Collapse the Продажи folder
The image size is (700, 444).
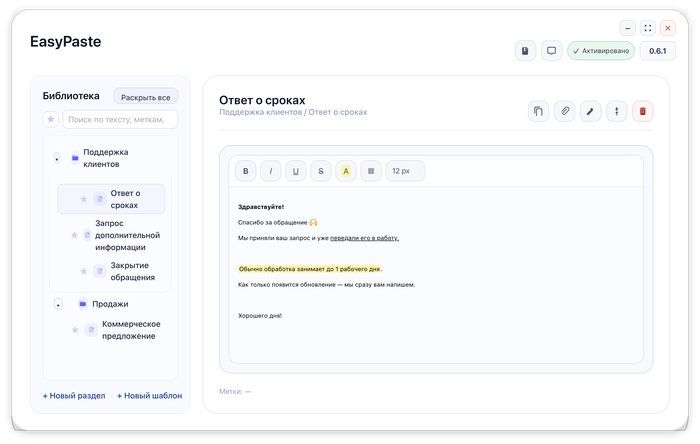57,304
